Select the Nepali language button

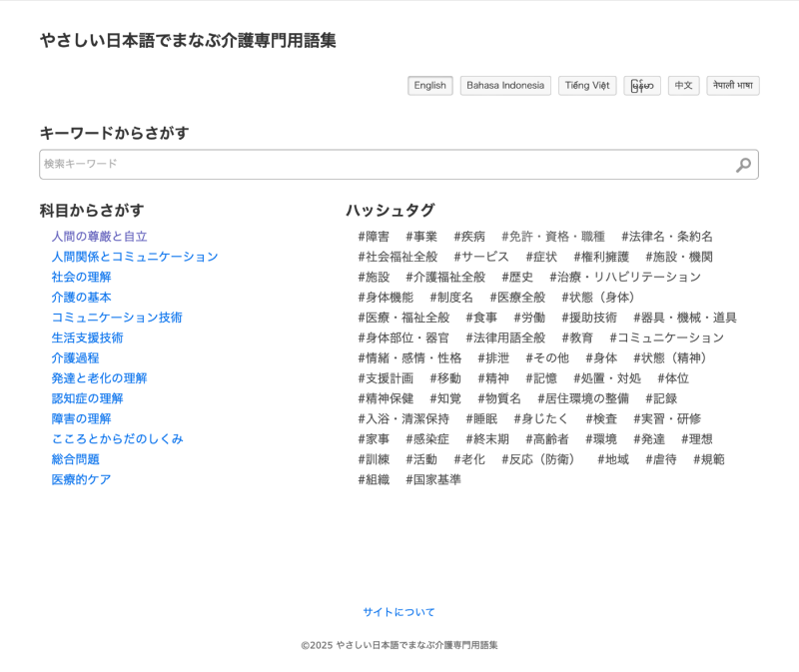tap(733, 86)
